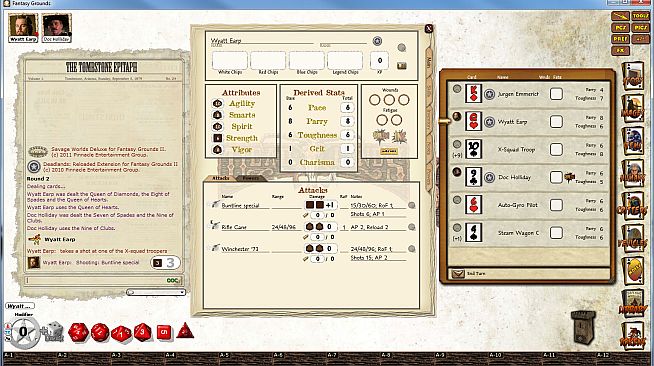
Task: Click the XP value box
Action: [379, 60]
